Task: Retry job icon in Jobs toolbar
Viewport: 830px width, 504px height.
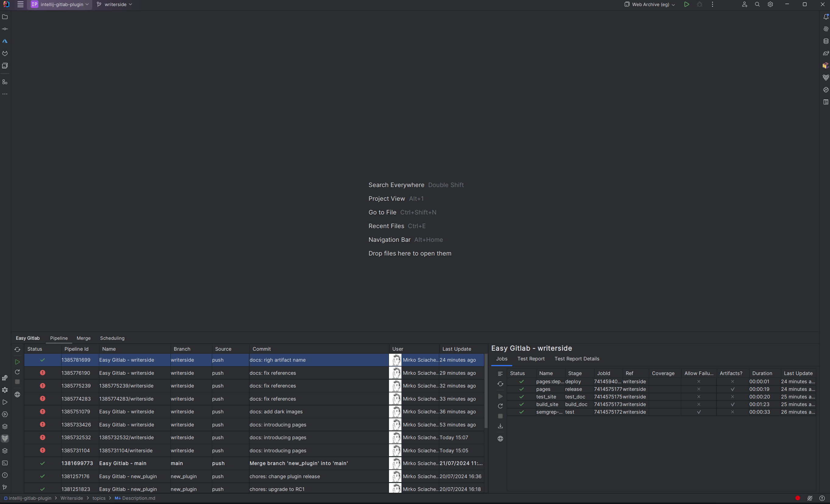Action: pos(500,406)
